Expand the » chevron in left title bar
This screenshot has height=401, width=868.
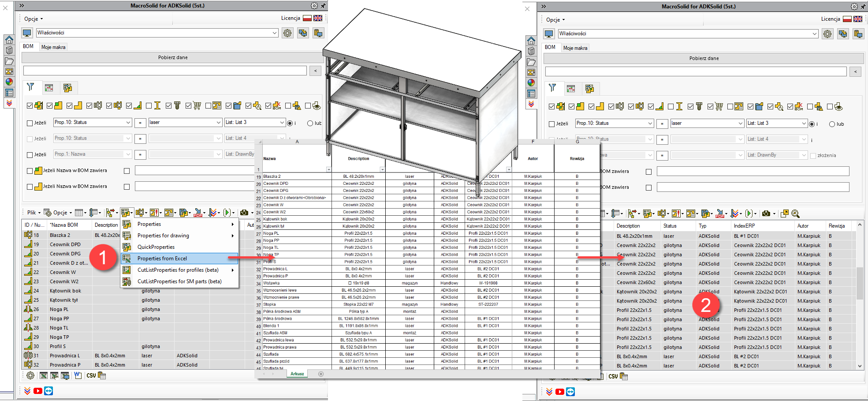coord(21,6)
